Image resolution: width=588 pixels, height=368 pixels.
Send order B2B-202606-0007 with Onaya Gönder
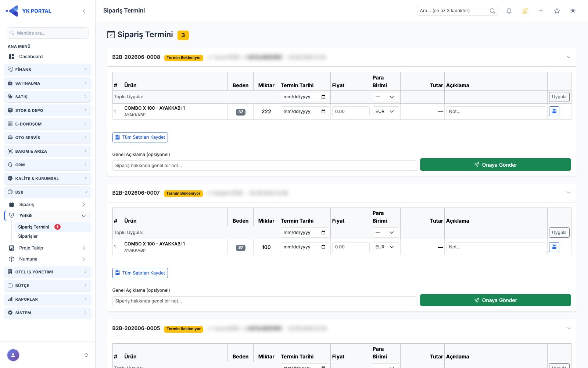[495, 300]
